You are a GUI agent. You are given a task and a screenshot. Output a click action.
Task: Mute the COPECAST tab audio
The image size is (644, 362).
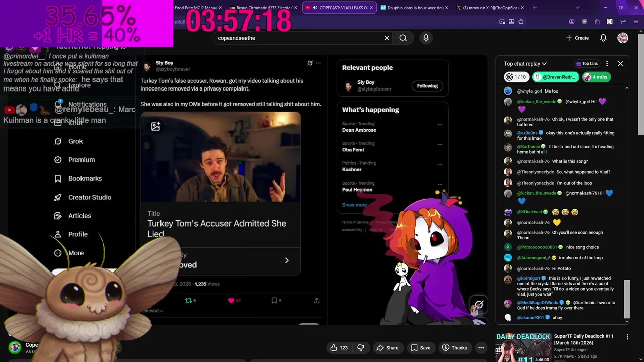click(315, 8)
